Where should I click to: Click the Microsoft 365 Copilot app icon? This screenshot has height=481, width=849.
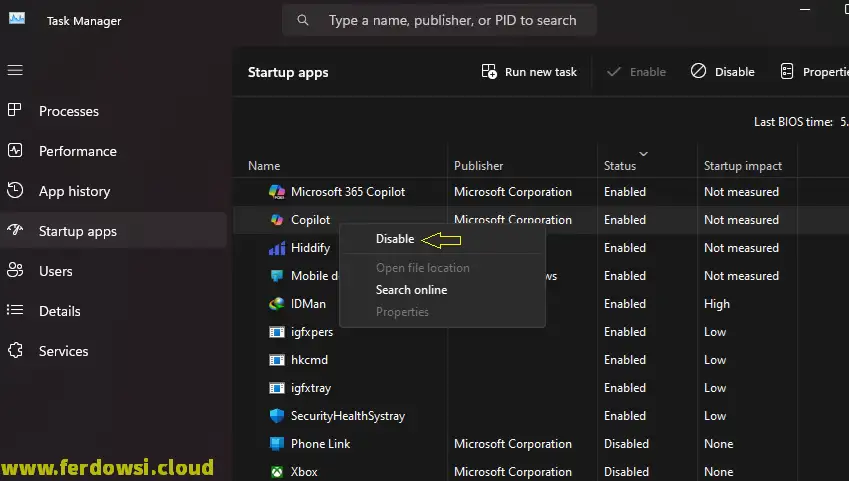(x=277, y=192)
